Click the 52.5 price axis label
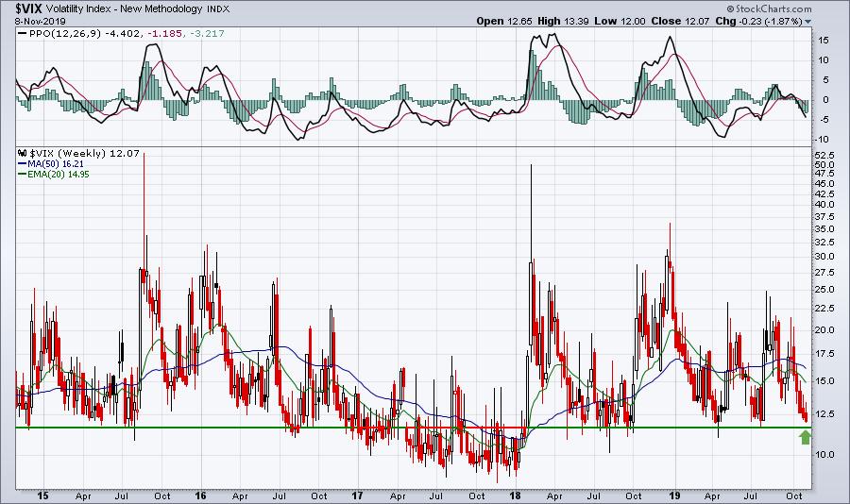The image size is (850, 504). click(x=824, y=155)
